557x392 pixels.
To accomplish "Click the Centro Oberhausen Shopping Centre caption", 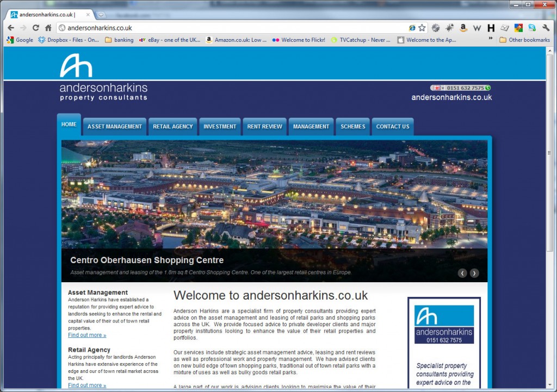I will (x=147, y=260).
